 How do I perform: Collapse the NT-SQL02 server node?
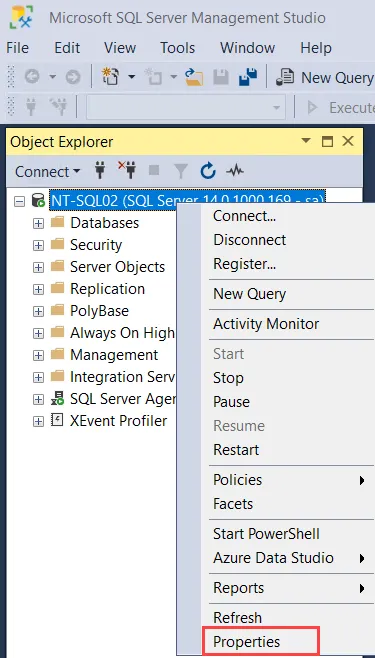(x=19, y=201)
